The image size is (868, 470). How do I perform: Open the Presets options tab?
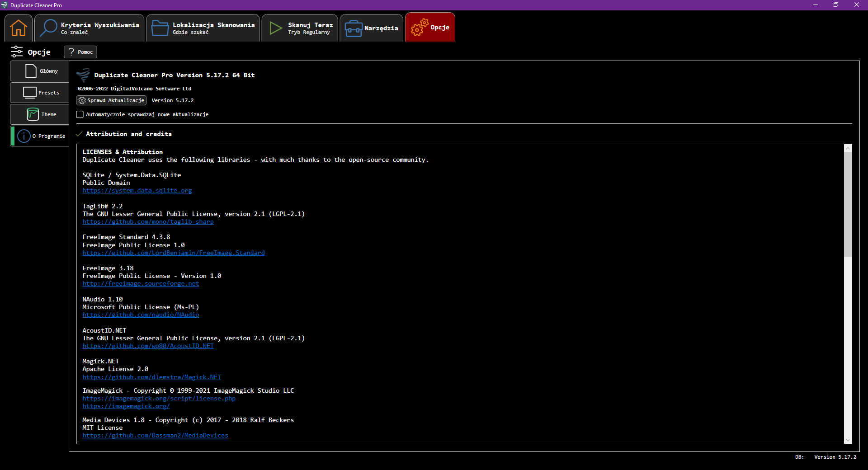40,93
